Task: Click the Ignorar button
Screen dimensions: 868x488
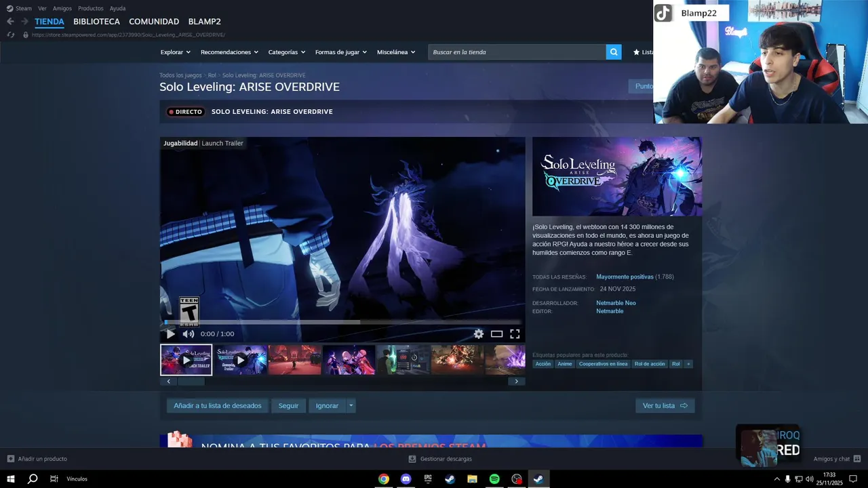Action: point(327,406)
